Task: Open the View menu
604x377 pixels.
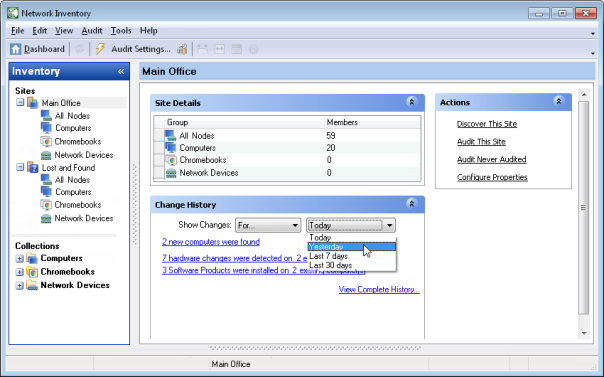Action: pos(64,30)
